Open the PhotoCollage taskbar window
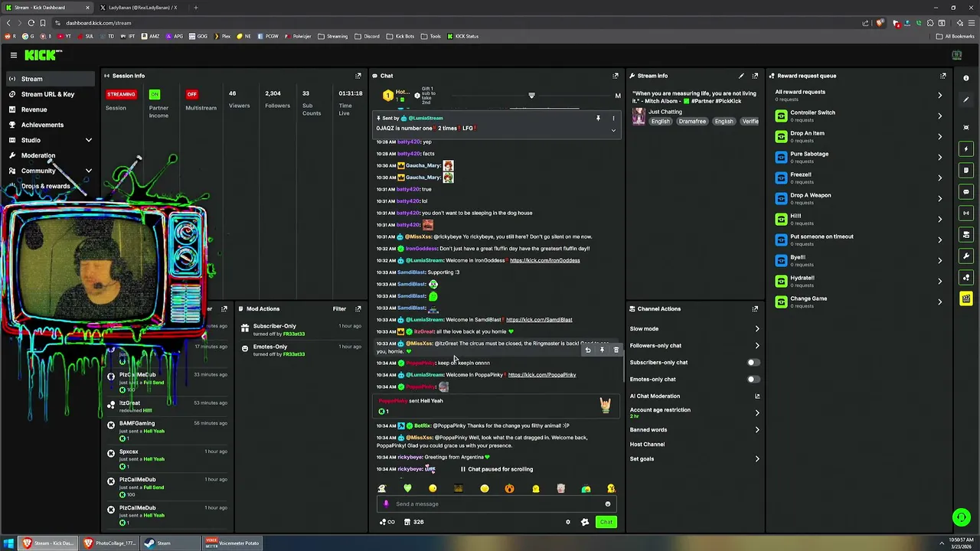 tap(109, 543)
